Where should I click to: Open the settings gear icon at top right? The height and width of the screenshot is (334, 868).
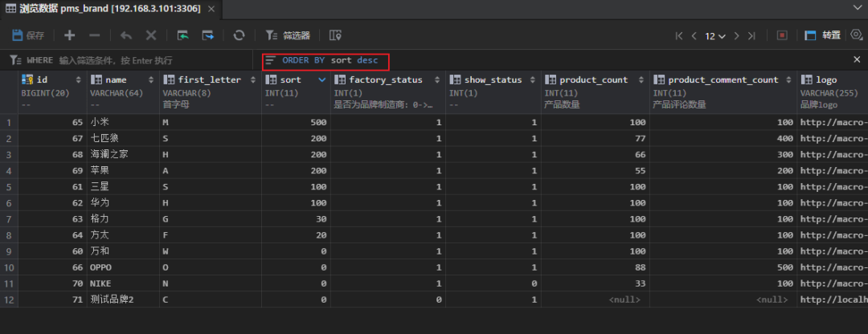pos(857,35)
